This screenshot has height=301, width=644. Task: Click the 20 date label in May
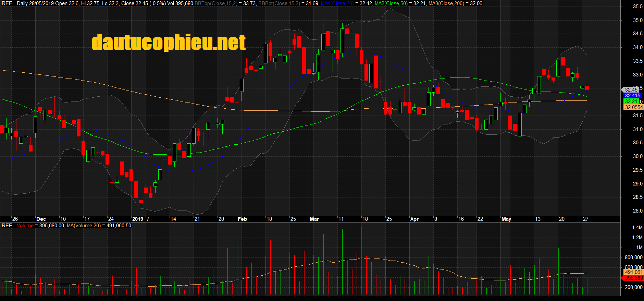click(562, 219)
